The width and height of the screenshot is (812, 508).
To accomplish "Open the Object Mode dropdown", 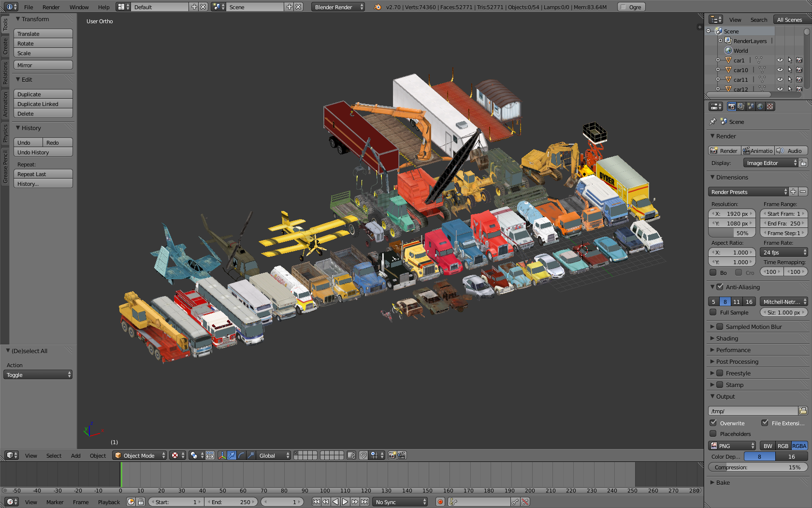I will pyautogui.click(x=139, y=455).
